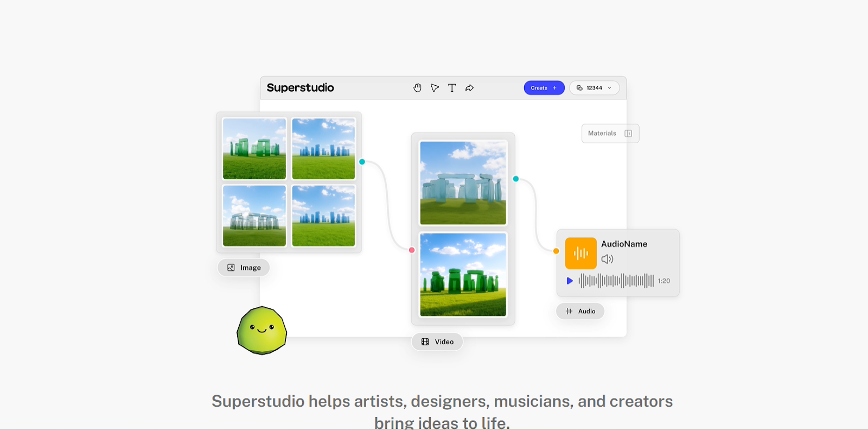Open the lower green Stonehenge video frame
The width and height of the screenshot is (868, 430).
tap(463, 275)
